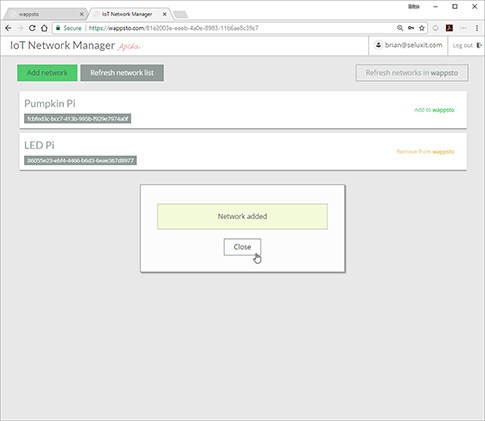This screenshot has height=421, width=485.
Task: Open the saved password key icon
Action: [411, 28]
